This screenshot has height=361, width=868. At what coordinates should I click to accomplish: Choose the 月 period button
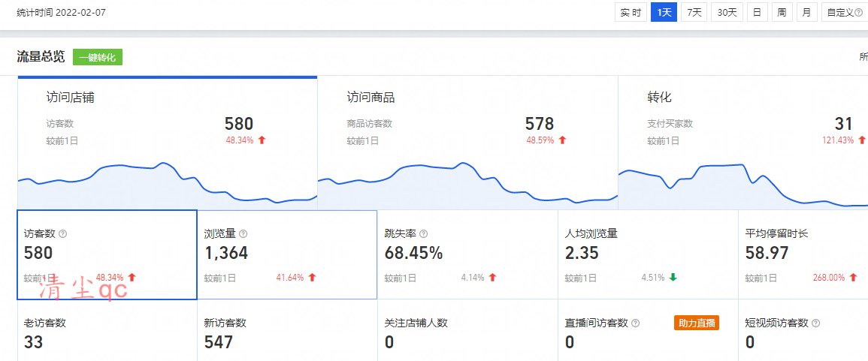click(806, 12)
